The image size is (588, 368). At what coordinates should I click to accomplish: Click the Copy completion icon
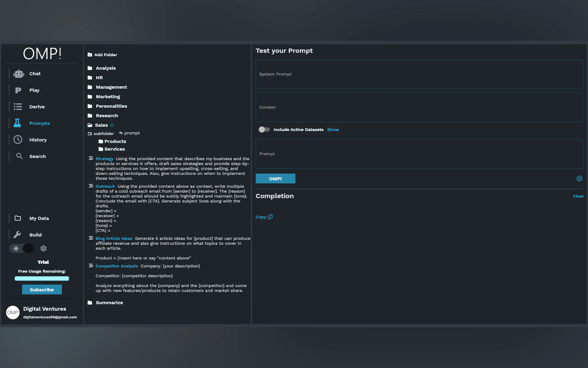[x=270, y=217]
